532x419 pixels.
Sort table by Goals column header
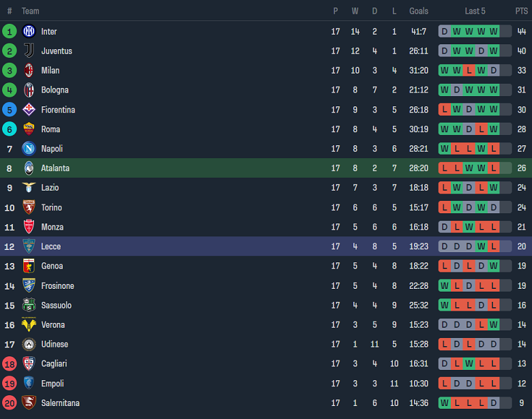coord(419,11)
